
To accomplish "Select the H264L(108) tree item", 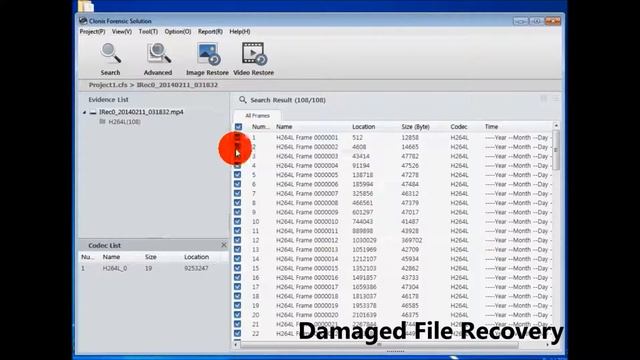I will [124, 122].
